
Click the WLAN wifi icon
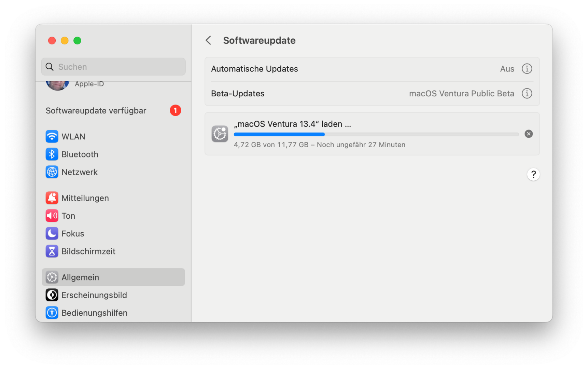click(52, 136)
